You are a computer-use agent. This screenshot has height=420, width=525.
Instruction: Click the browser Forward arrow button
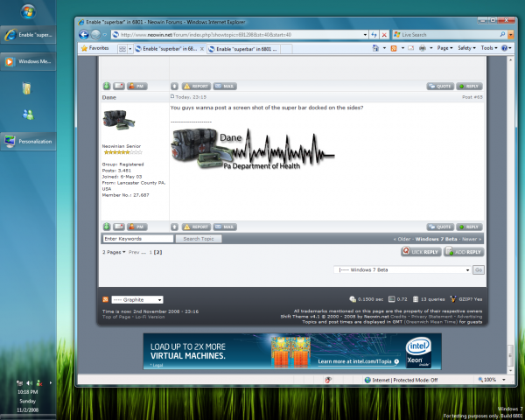(95, 34)
